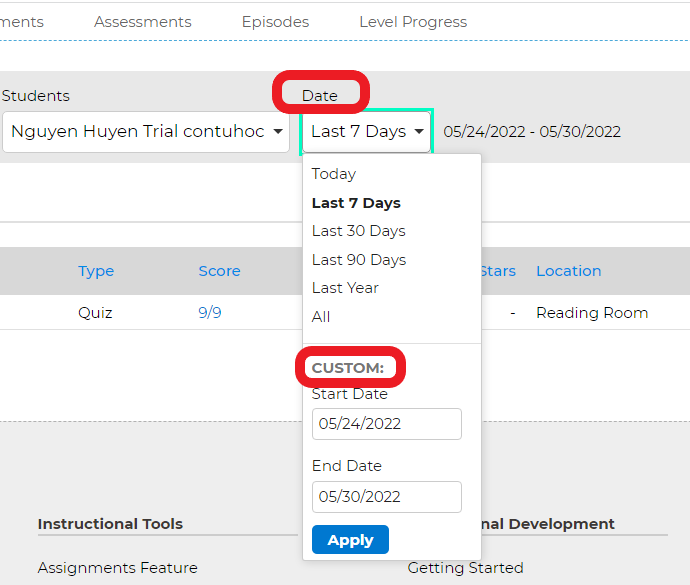Click the Start Date input field

(x=387, y=424)
